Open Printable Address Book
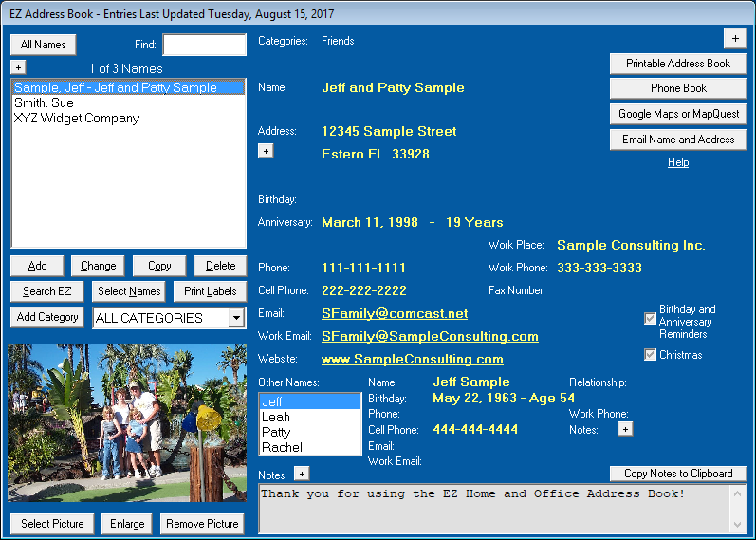This screenshot has width=756, height=540. click(678, 64)
